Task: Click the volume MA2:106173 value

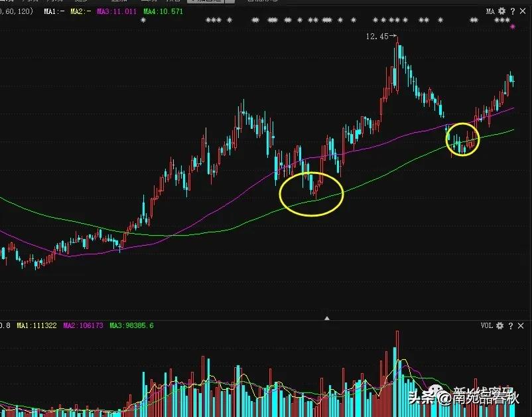Action: [83, 325]
